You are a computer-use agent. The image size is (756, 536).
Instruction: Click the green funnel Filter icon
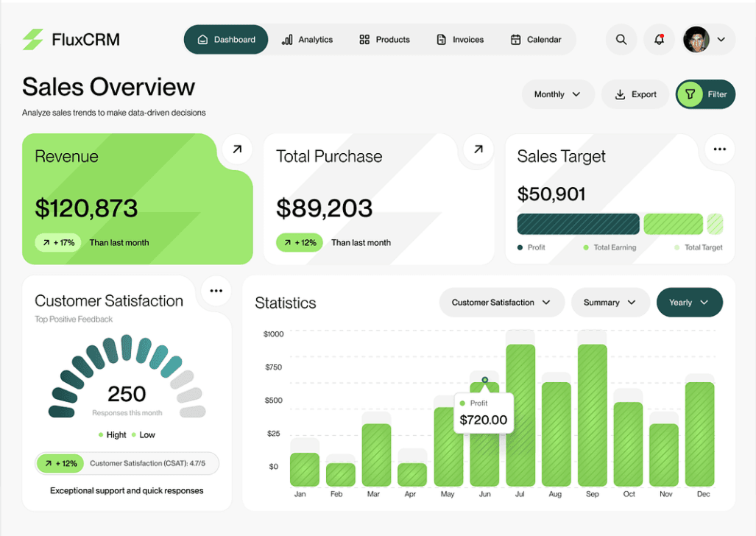(690, 94)
